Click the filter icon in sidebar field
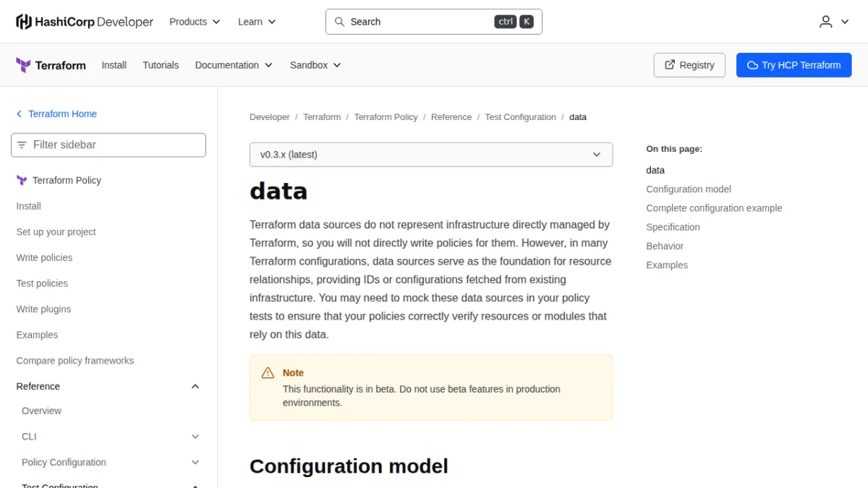The image size is (868, 488). tap(22, 145)
